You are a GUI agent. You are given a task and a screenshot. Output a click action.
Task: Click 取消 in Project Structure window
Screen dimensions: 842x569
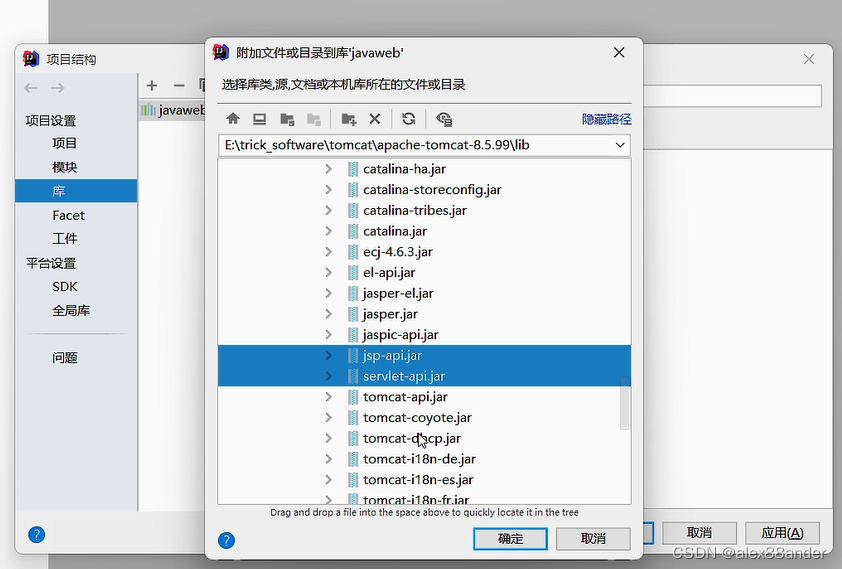tap(699, 532)
